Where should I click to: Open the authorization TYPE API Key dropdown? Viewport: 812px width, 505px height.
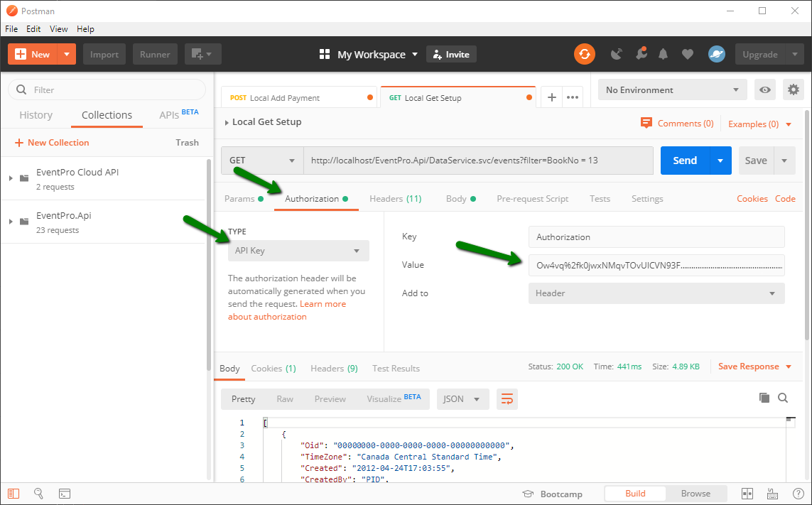[x=299, y=251]
